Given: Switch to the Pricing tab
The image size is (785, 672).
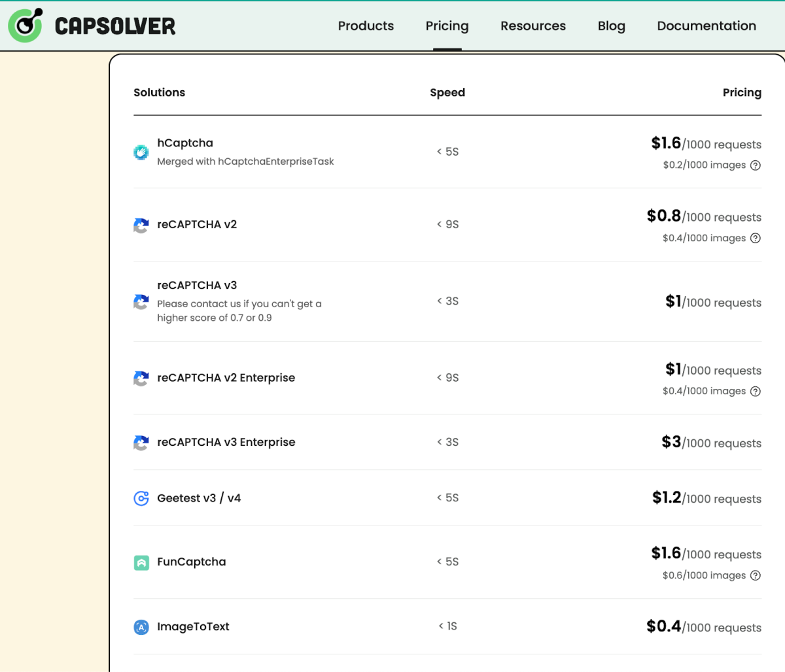Looking at the screenshot, I should (447, 26).
